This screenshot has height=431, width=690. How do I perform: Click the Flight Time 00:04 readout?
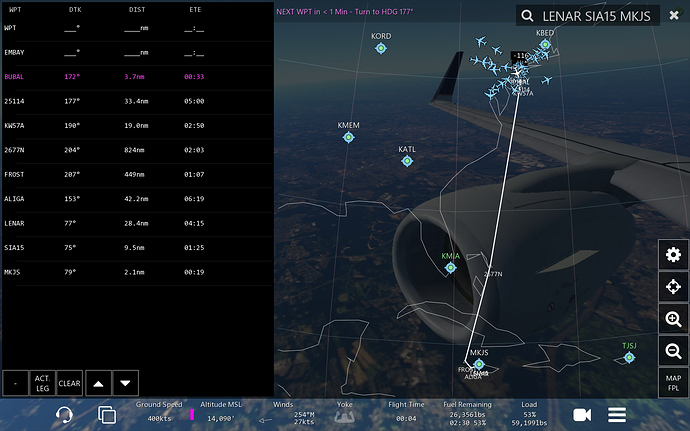[406, 412]
